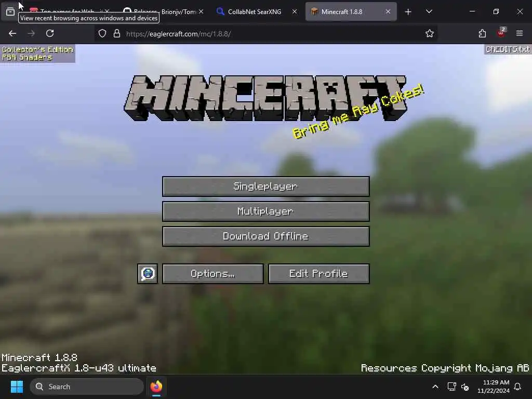The width and height of the screenshot is (532, 399).
Task: Switch to CollabNet SearXNG tab
Action: (255, 11)
